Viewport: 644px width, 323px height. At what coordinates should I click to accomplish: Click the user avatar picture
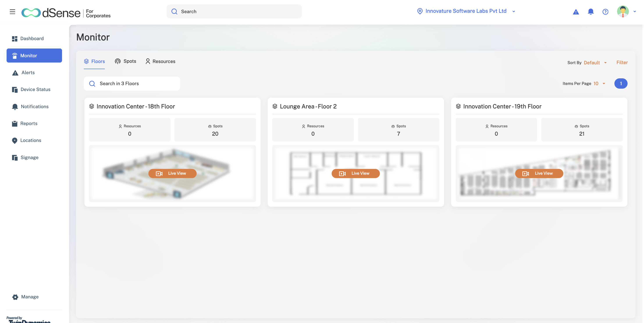pyautogui.click(x=623, y=11)
